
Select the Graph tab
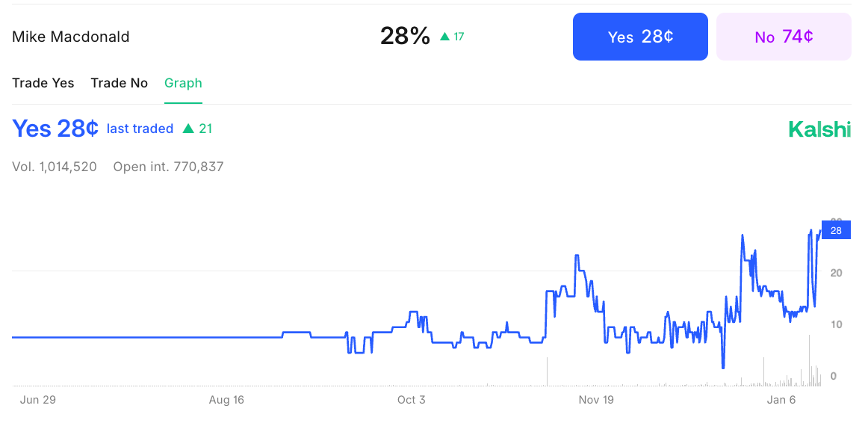[x=183, y=83]
